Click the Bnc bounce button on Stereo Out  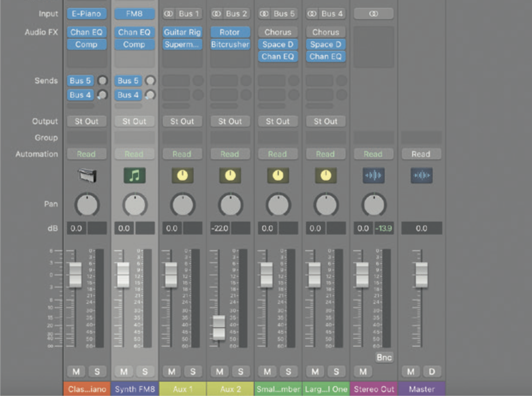pyautogui.click(x=384, y=357)
